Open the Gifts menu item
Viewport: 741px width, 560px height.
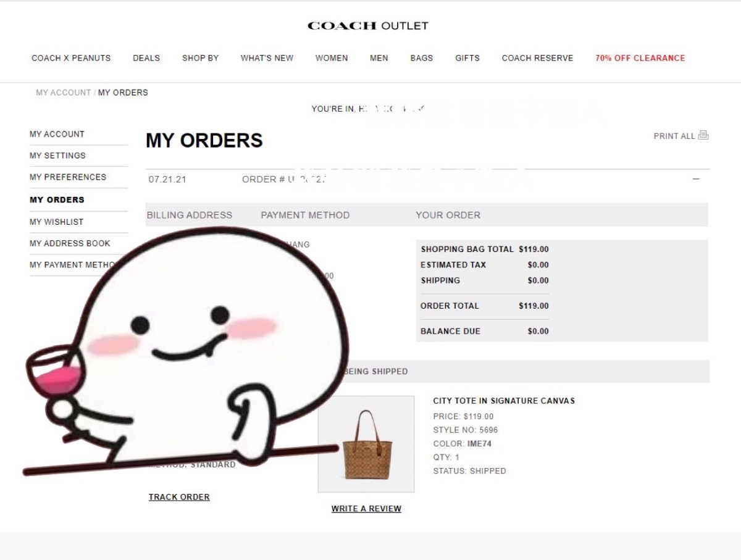click(467, 58)
